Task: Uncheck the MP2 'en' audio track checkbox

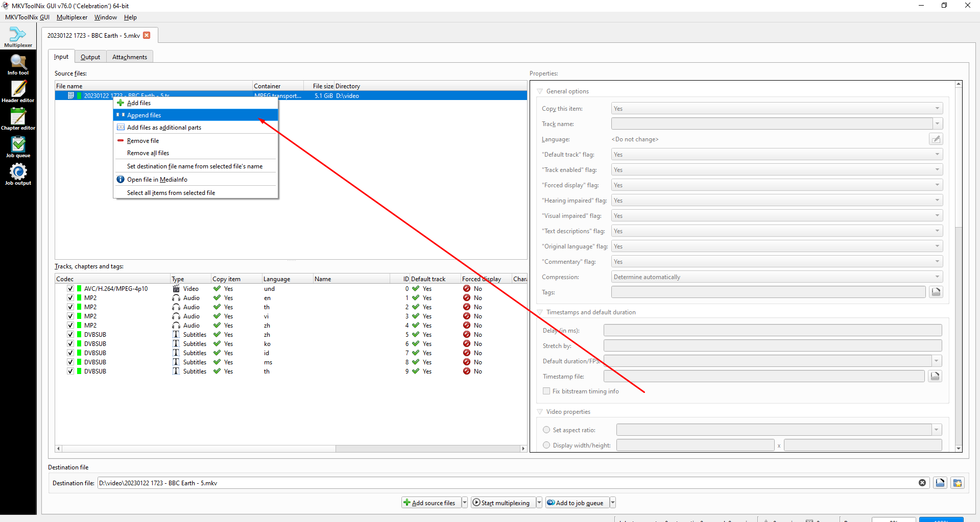Action: coord(70,298)
